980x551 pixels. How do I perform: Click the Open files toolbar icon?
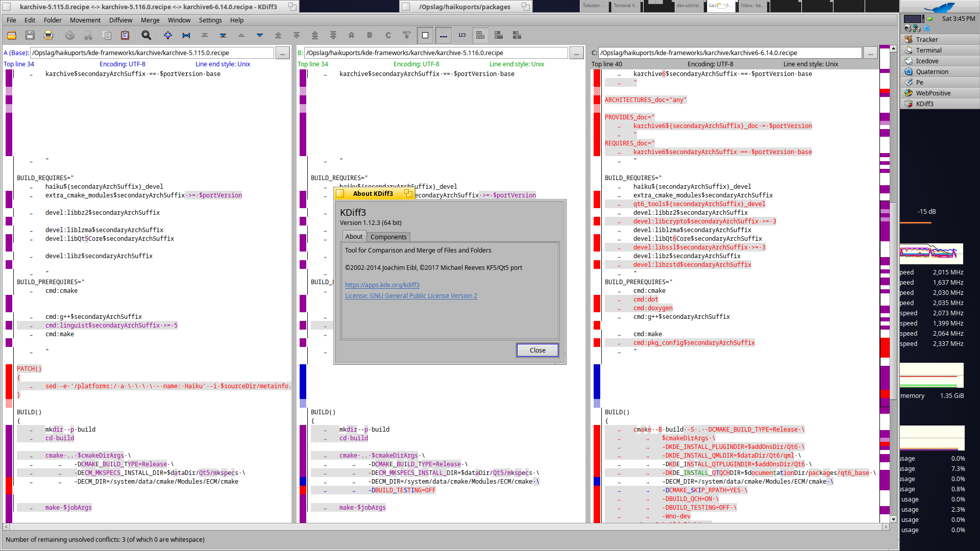point(12,35)
